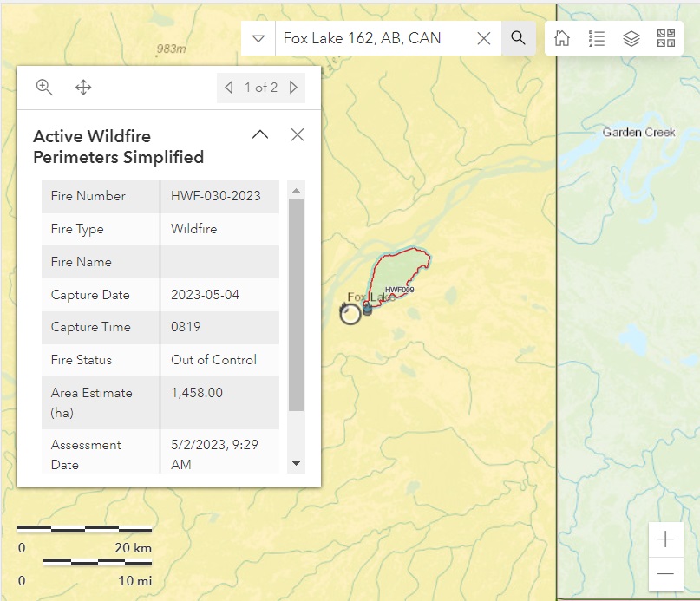Open the Legend list icon
Image resolution: width=700 pixels, height=601 pixels.
(x=597, y=38)
